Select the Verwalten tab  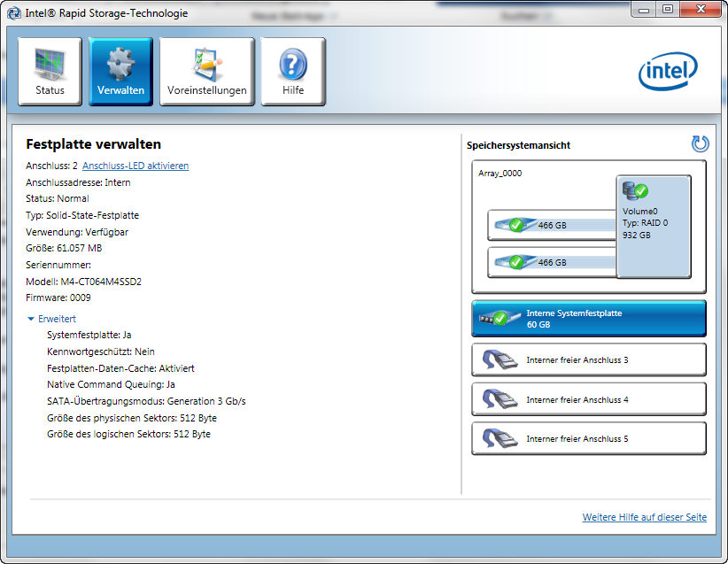point(120,72)
